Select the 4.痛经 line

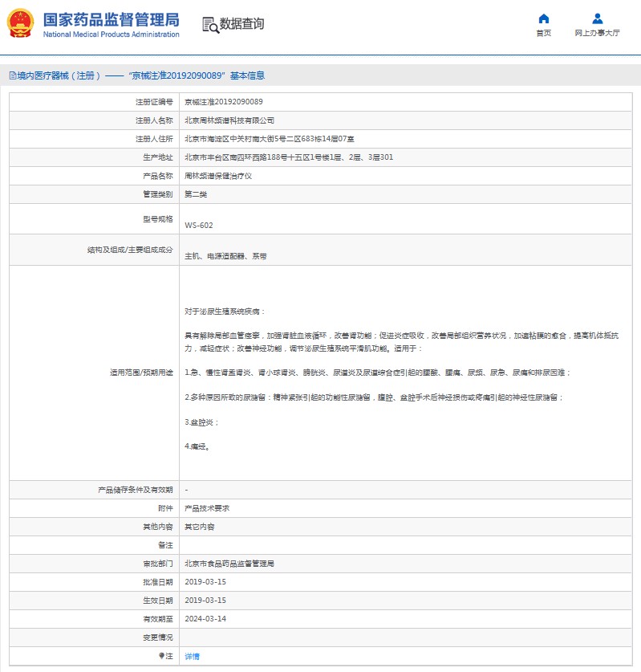click(x=197, y=446)
